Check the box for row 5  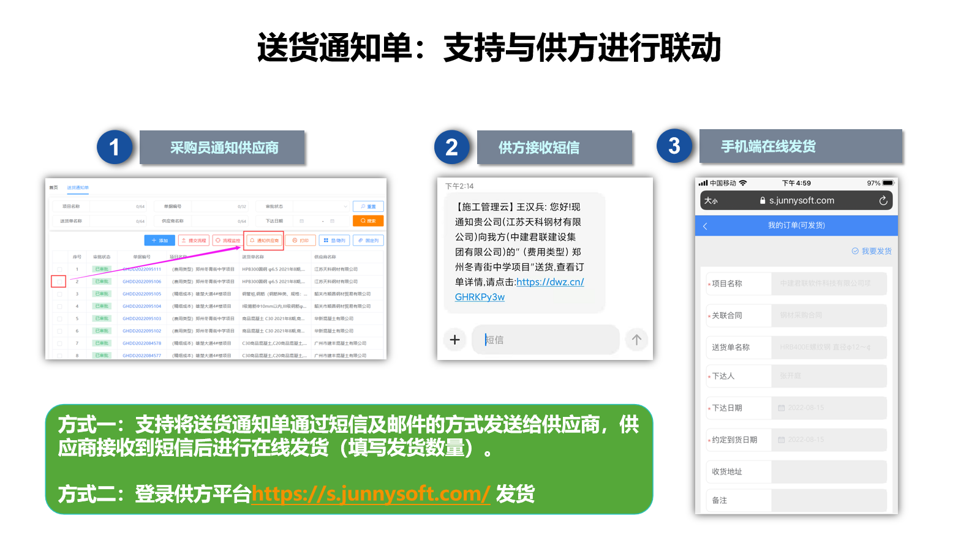59,318
